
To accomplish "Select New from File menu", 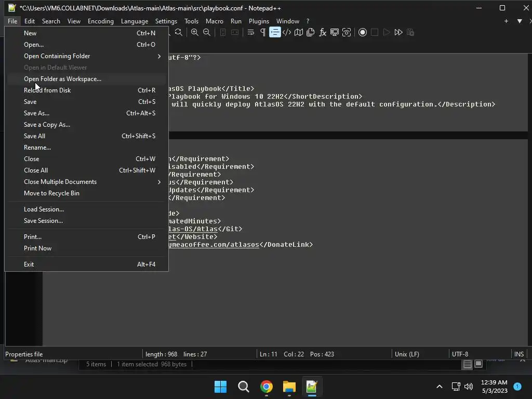I will click(87, 33).
